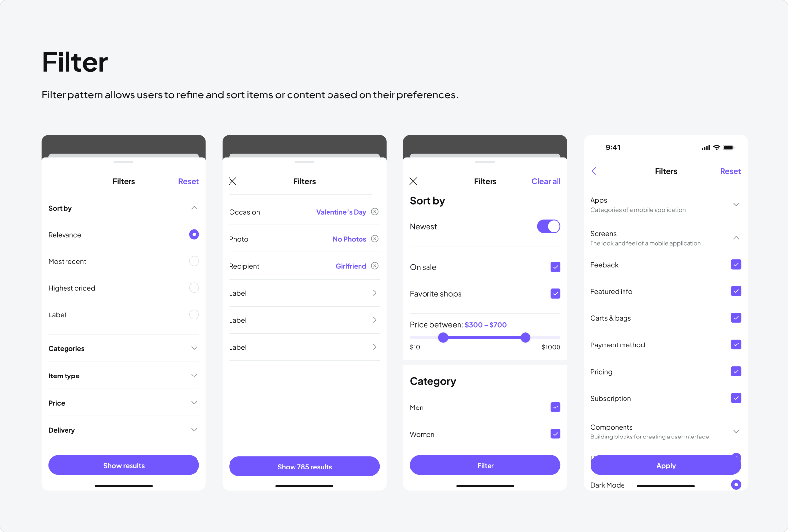The image size is (788, 532).
Task: Remove the Valentine's Day occasion filter
Action: pos(375,212)
